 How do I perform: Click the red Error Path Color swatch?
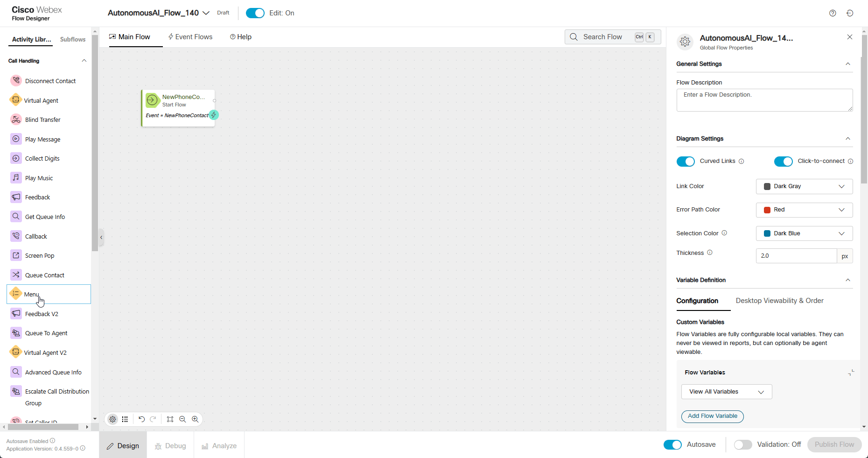click(x=767, y=210)
